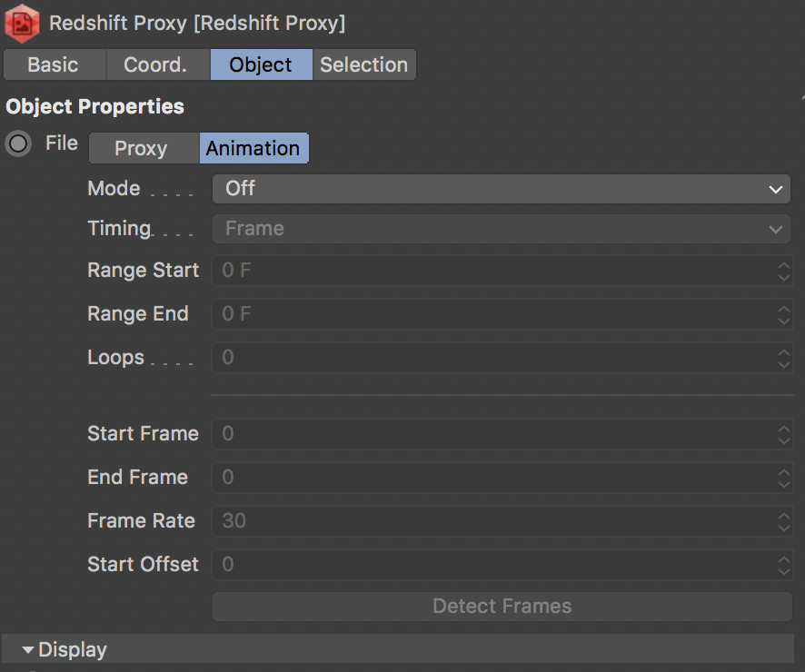Toggle the File animation radio circle
Screen dimensions: 805x672
[x=18, y=143]
